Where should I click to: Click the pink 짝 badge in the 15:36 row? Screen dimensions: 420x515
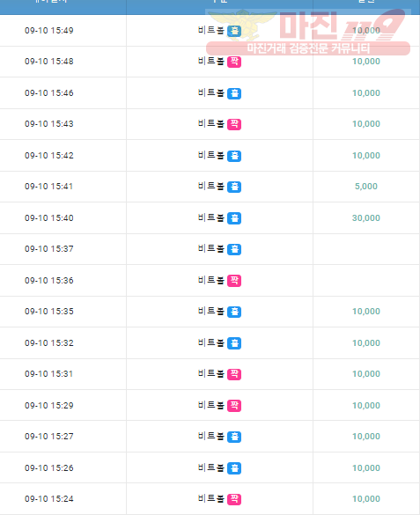coord(234,281)
